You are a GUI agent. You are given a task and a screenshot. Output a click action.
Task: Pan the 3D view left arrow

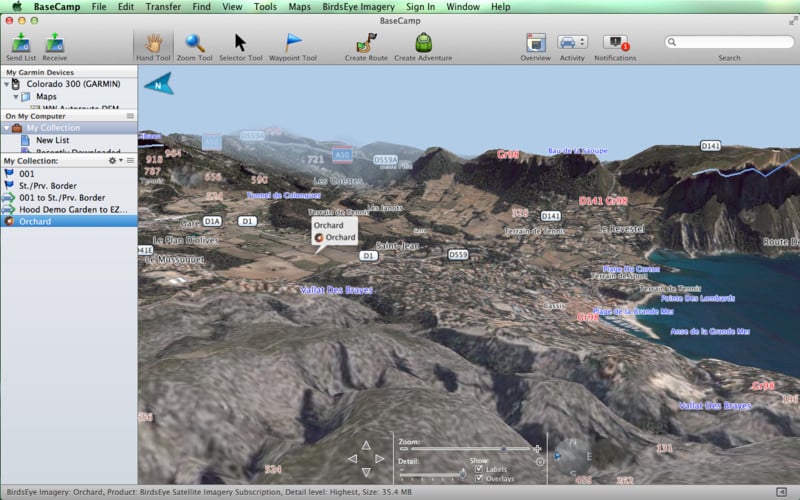352,459
